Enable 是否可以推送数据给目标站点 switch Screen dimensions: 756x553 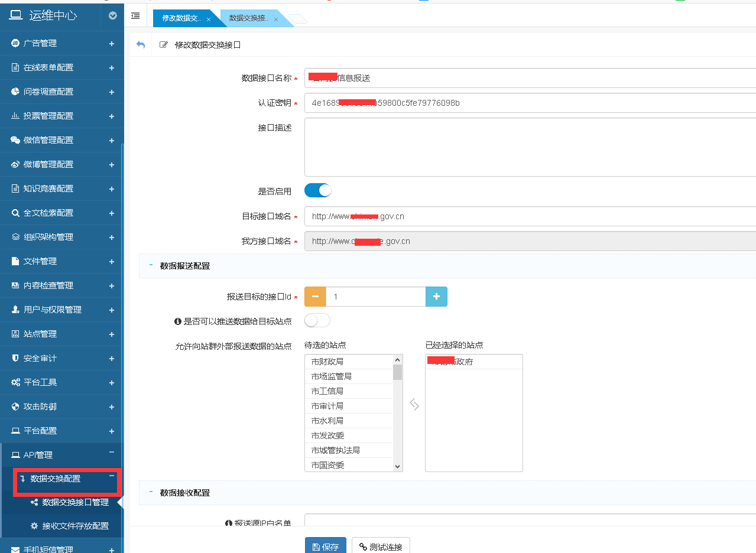317,321
